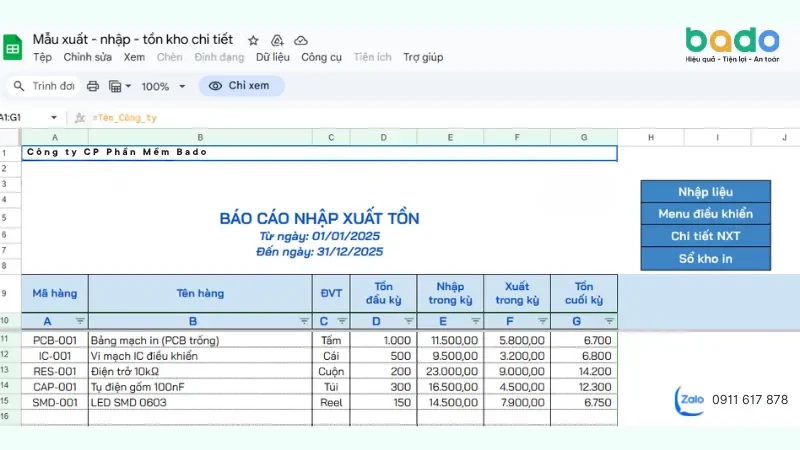Click the Sổ kho in button

pos(706,259)
